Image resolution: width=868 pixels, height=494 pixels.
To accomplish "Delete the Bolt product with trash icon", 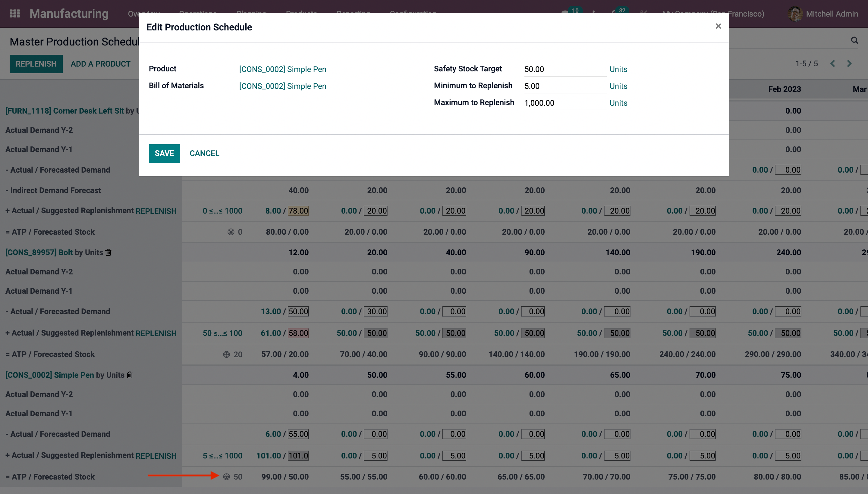I will click(x=108, y=252).
